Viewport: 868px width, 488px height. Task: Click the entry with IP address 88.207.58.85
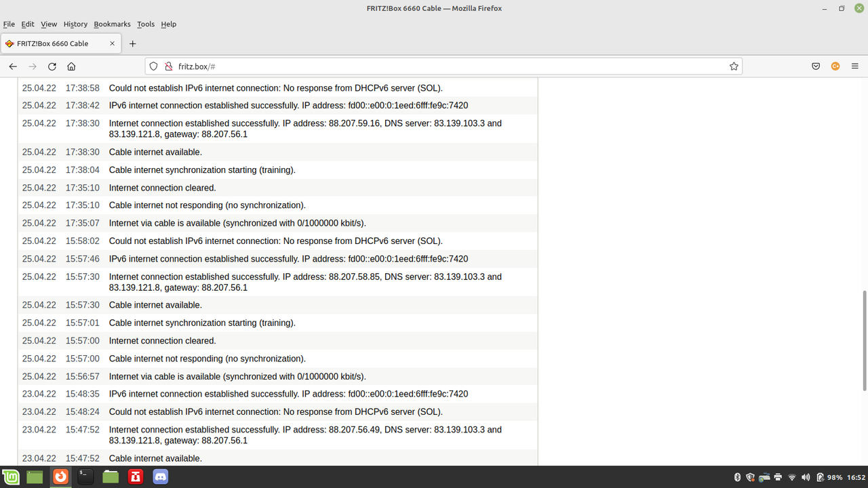[x=278, y=282]
